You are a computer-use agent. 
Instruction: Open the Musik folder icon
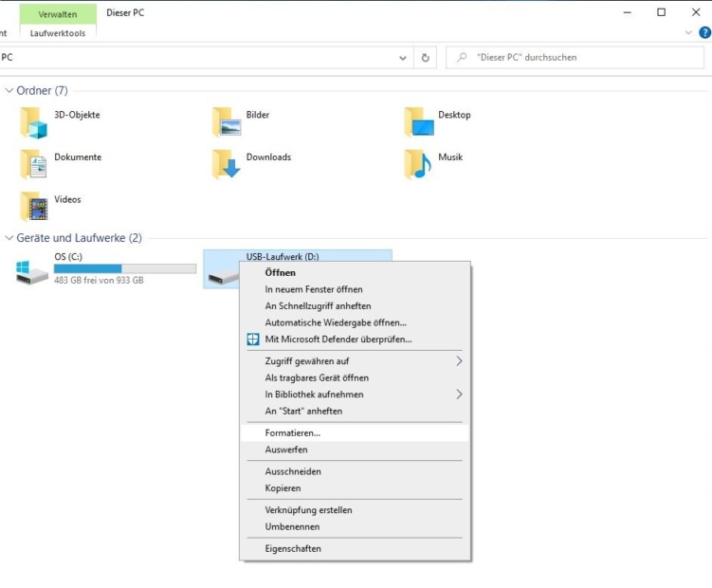418,164
